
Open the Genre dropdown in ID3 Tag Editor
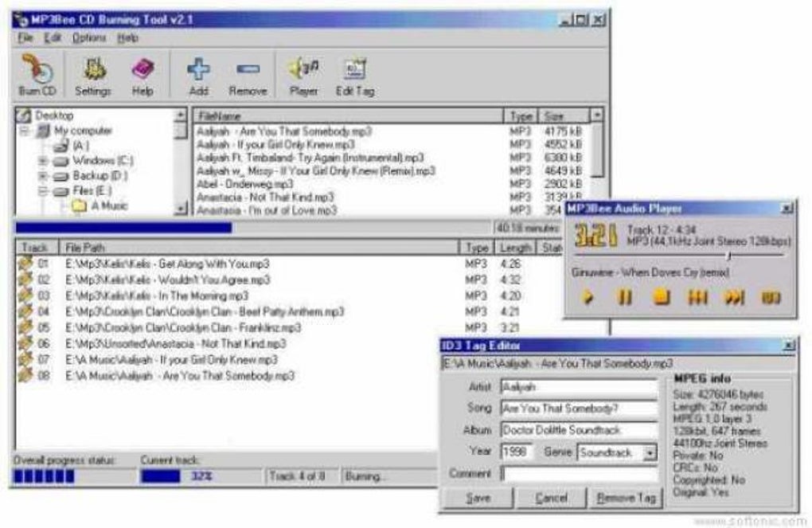[x=651, y=453]
